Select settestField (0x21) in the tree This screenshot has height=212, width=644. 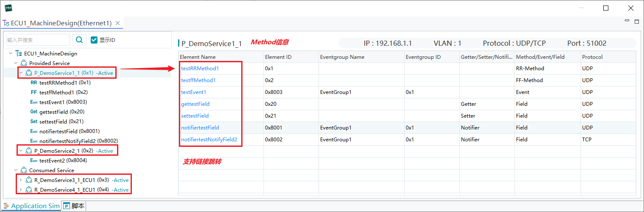[61, 121]
